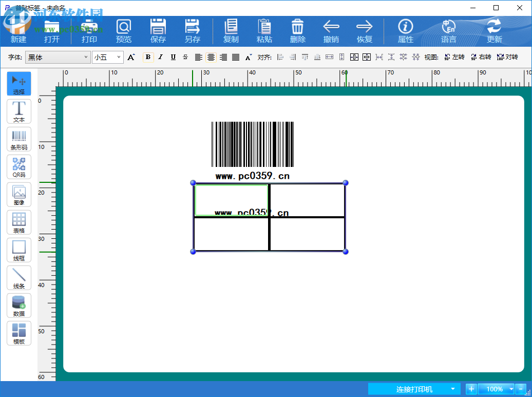Image resolution: width=532 pixels, height=397 pixels.
Task: Click the table's top-right corner handle
Action: tap(346, 183)
